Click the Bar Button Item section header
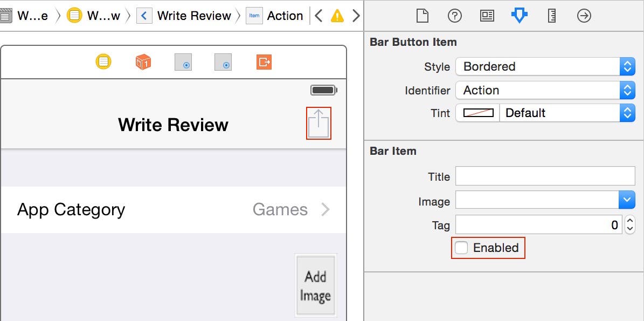This screenshot has width=644, height=321. pos(413,42)
